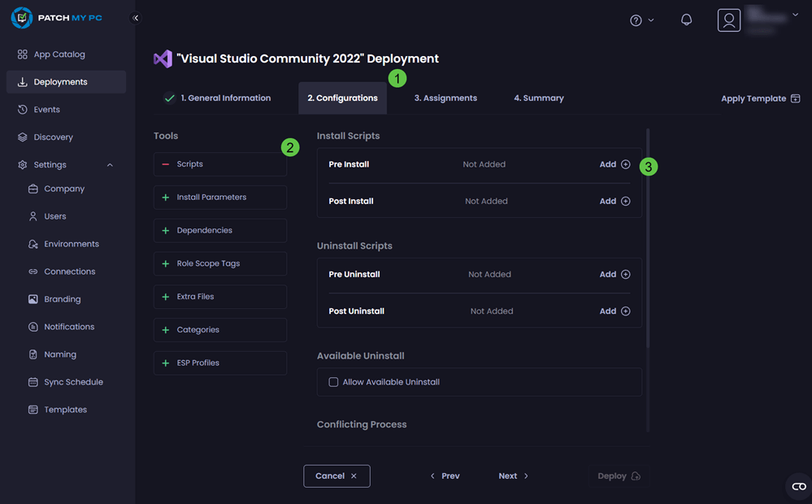The image size is (812, 504).
Task: Click the Connections link icon
Action: 33,272
